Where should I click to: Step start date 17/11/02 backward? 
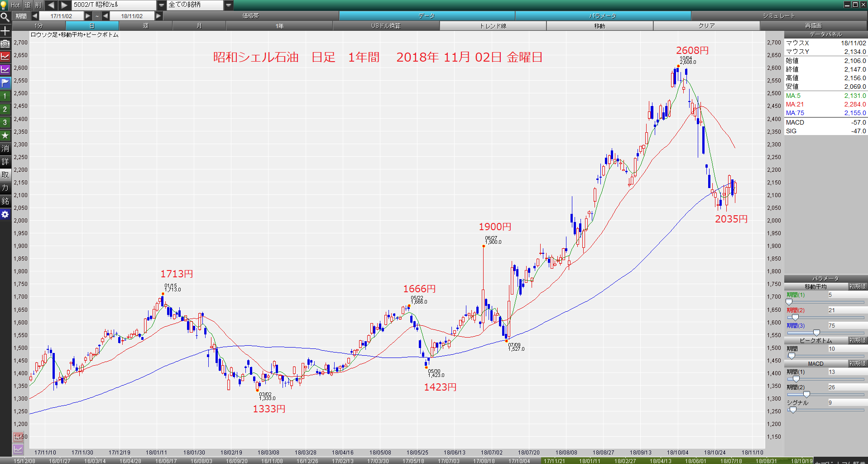coord(34,16)
